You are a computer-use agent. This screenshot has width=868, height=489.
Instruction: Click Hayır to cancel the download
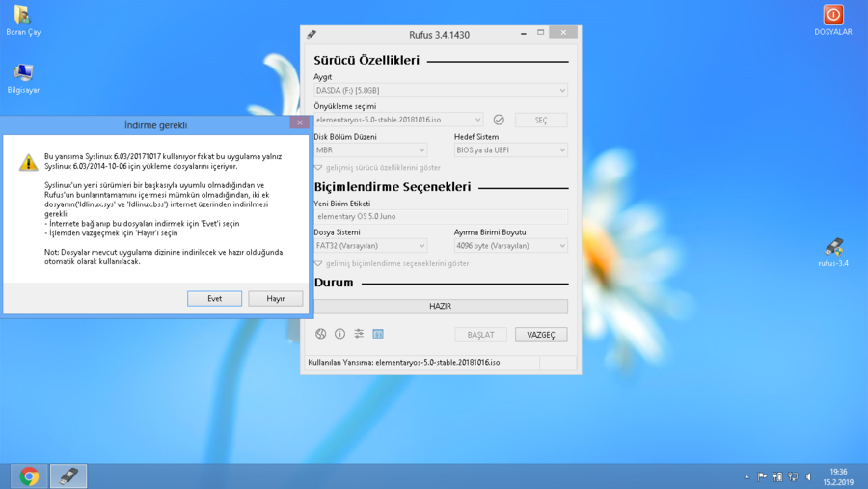275,298
